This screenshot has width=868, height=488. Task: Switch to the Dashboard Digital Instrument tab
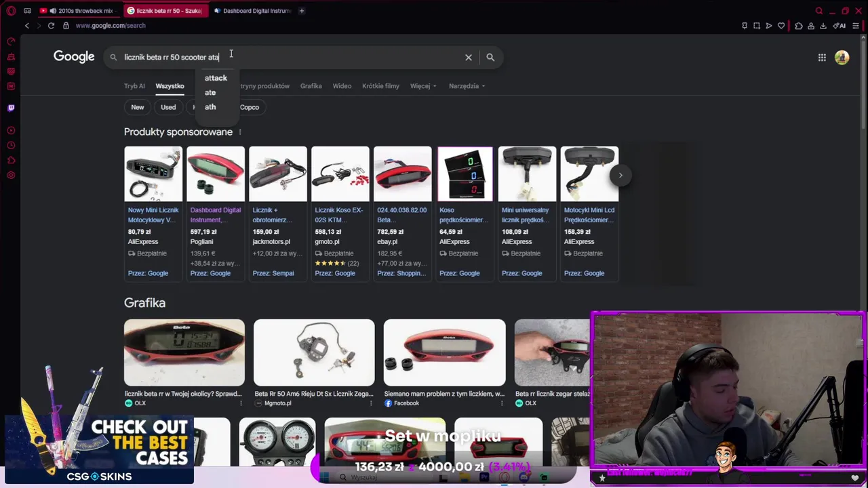[x=252, y=11]
